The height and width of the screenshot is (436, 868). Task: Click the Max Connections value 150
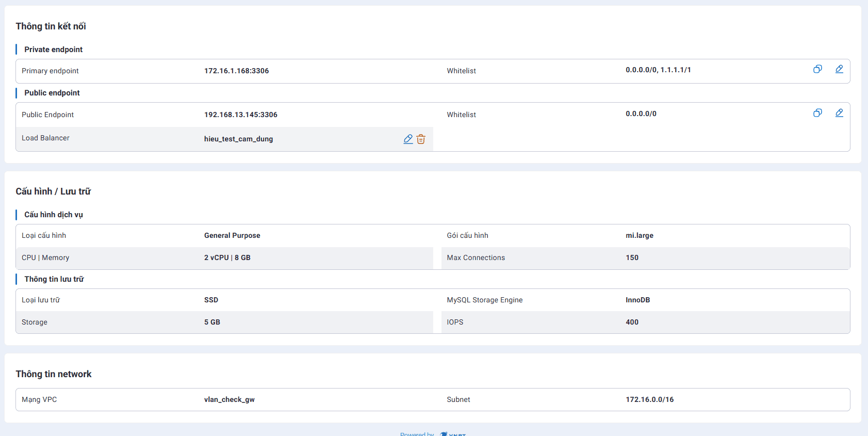click(632, 257)
